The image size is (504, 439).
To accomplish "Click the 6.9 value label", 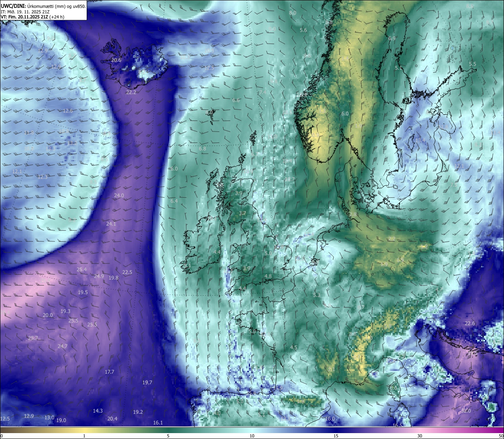I will 392,39.
